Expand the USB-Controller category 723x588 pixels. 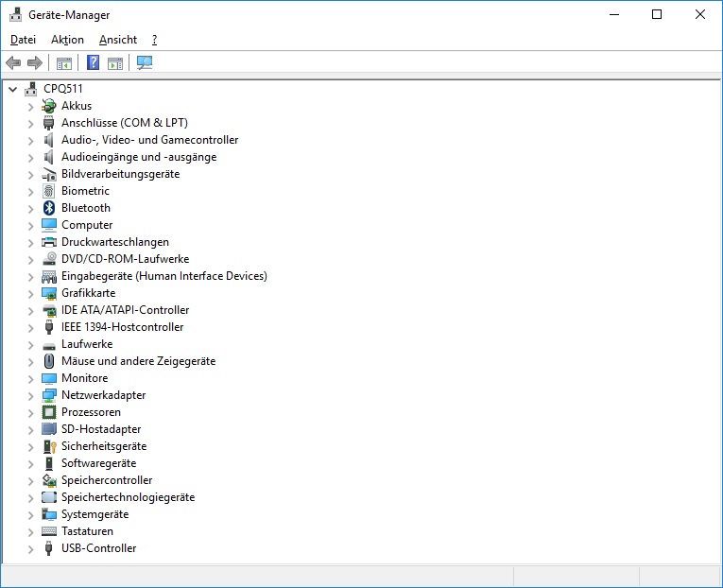click(x=30, y=548)
